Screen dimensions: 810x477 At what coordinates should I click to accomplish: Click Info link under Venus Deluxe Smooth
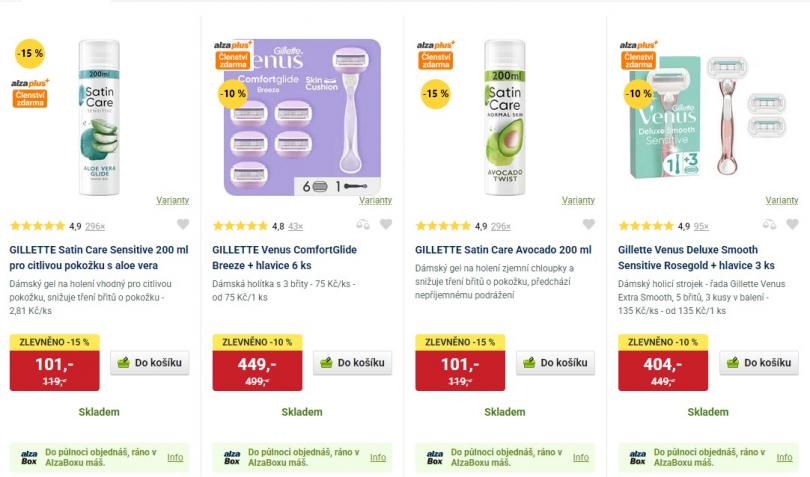click(783, 457)
